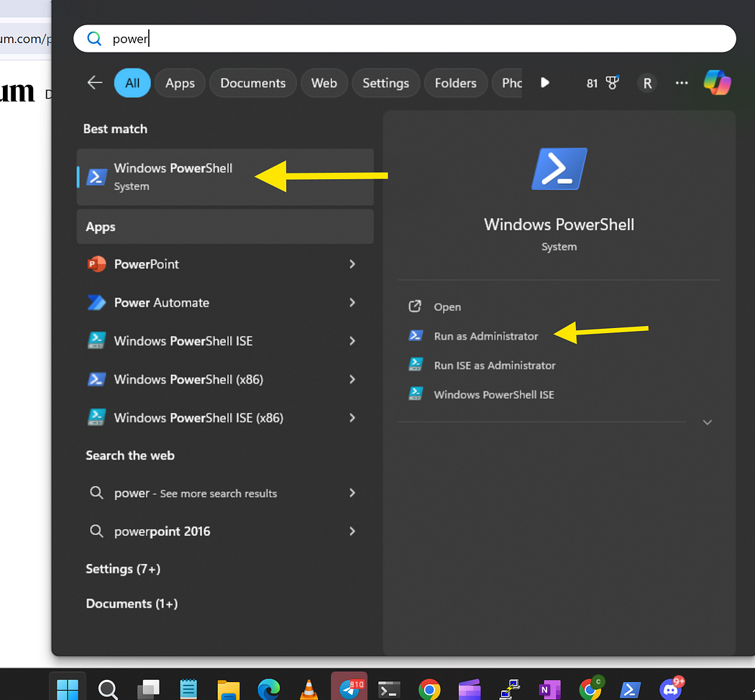Switch to the Folders filter tab
This screenshot has height=700, width=755.
tap(455, 83)
